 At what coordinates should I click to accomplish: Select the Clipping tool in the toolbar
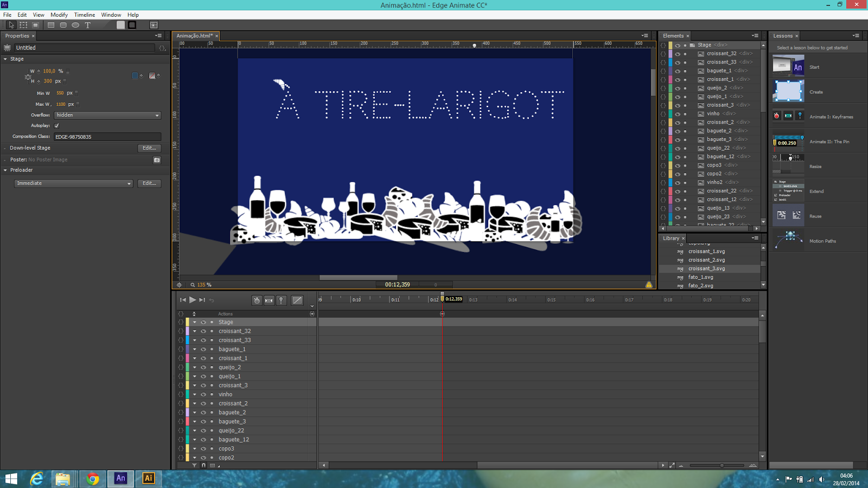[35, 25]
